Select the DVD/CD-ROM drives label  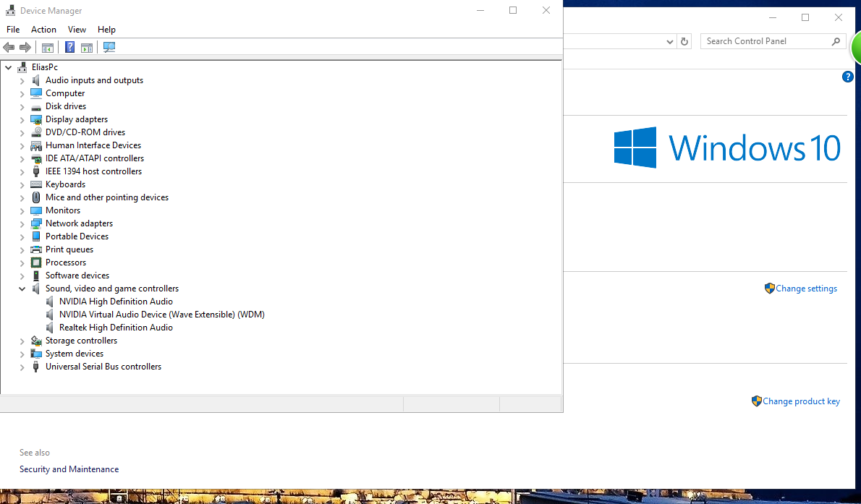pos(85,132)
